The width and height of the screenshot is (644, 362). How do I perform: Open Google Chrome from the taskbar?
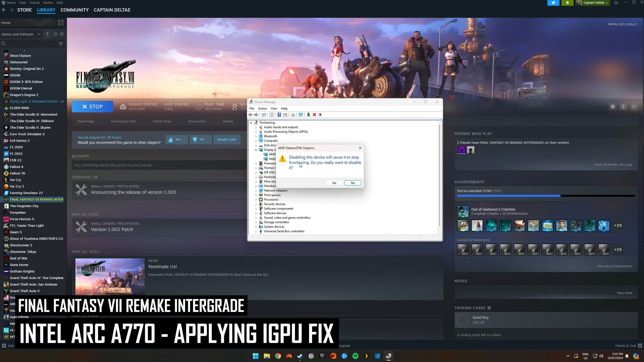[278, 356]
